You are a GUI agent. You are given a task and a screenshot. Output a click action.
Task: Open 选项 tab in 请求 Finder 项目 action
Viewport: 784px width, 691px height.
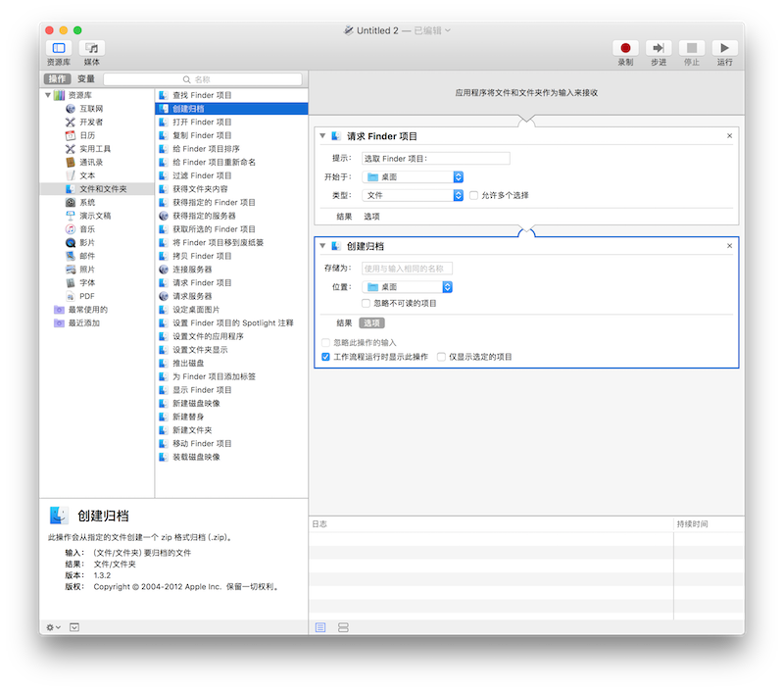(x=371, y=217)
